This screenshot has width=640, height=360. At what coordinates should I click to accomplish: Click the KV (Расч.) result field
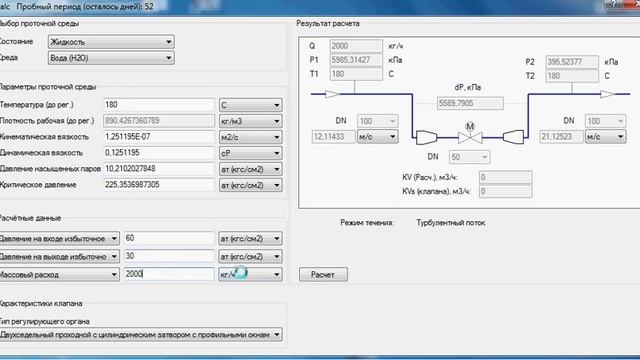tap(505, 177)
